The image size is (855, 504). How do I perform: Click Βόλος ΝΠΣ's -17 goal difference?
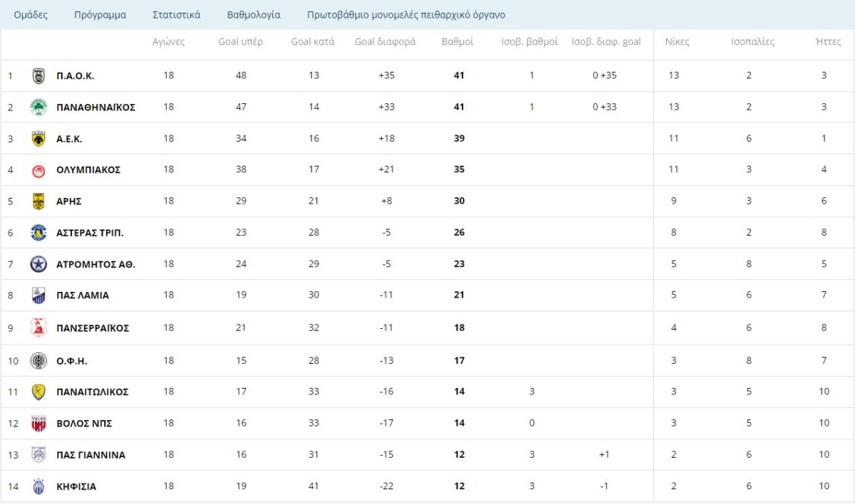tap(386, 423)
